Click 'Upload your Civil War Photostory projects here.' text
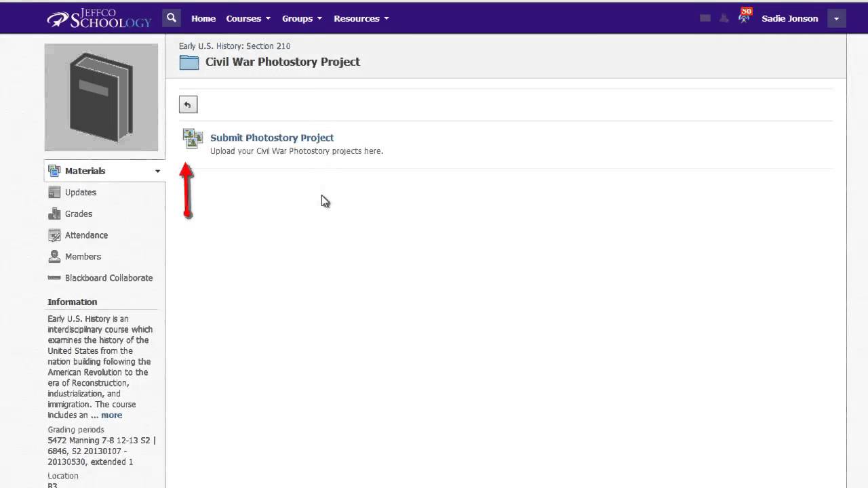Viewport: 868px width, 488px height. point(297,151)
